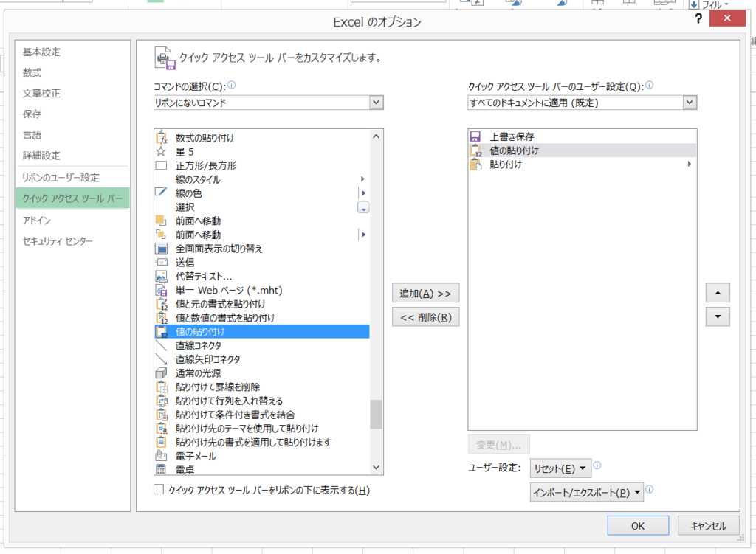Click 貼り付け先の書式を適用して貼り付けます icon
This screenshot has height=554, width=756.
coord(162,442)
